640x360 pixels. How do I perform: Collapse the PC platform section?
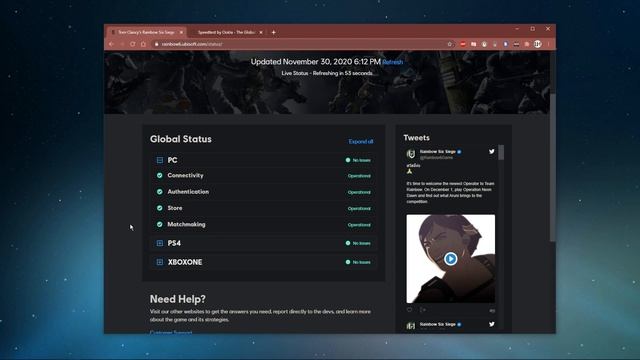click(160, 160)
